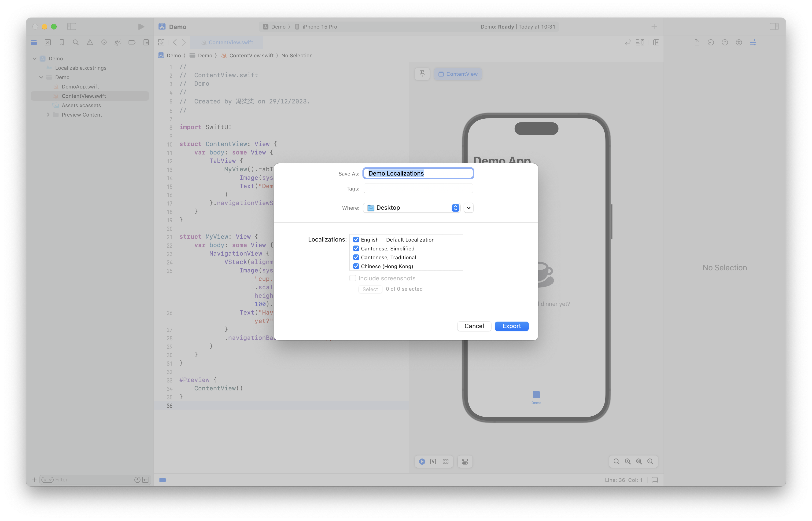Open the find navigator magnifier icon
This screenshot has width=812, height=521.
(x=76, y=42)
